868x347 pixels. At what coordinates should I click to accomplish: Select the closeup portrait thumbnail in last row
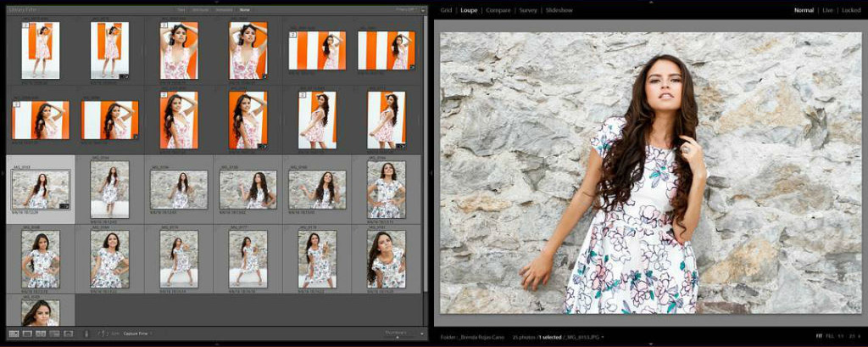41,312
